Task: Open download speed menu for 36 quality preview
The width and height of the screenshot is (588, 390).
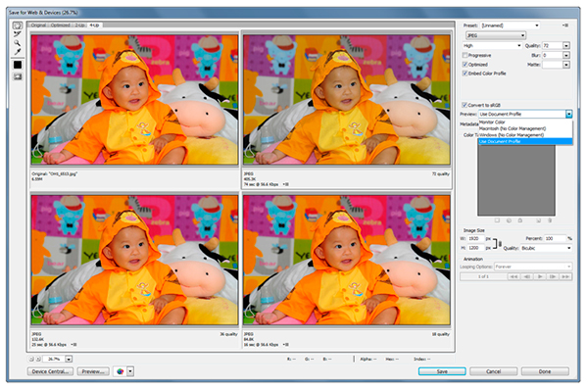Action: point(73,344)
